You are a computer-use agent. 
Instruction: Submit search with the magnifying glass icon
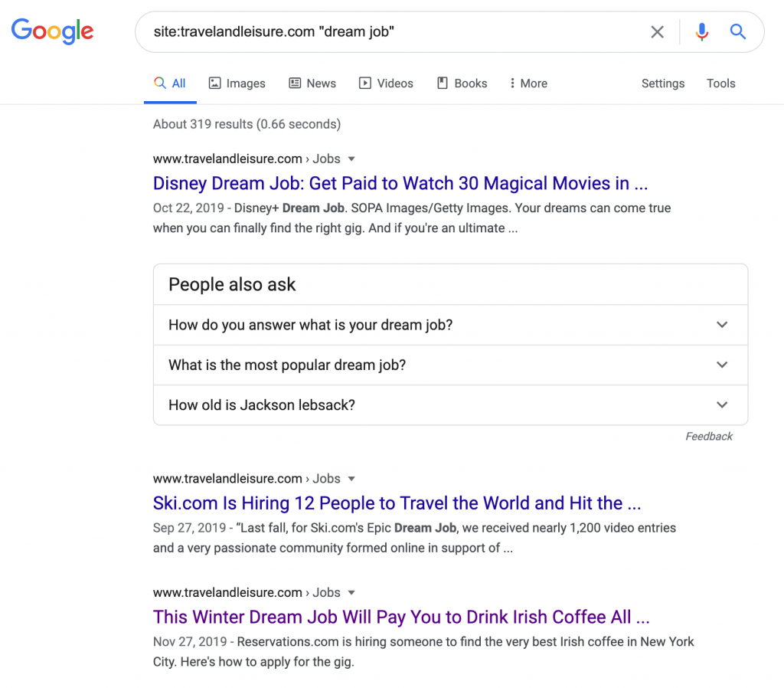click(x=737, y=32)
